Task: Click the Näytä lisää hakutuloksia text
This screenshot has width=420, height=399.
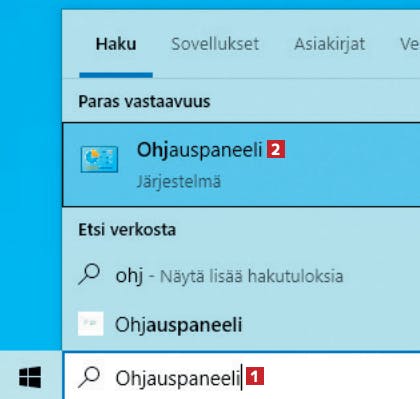Action: [x=251, y=276]
